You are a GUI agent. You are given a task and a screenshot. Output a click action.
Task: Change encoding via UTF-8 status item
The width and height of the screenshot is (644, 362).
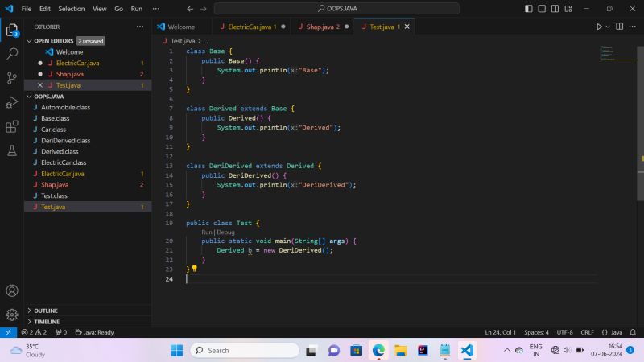(x=565, y=332)
